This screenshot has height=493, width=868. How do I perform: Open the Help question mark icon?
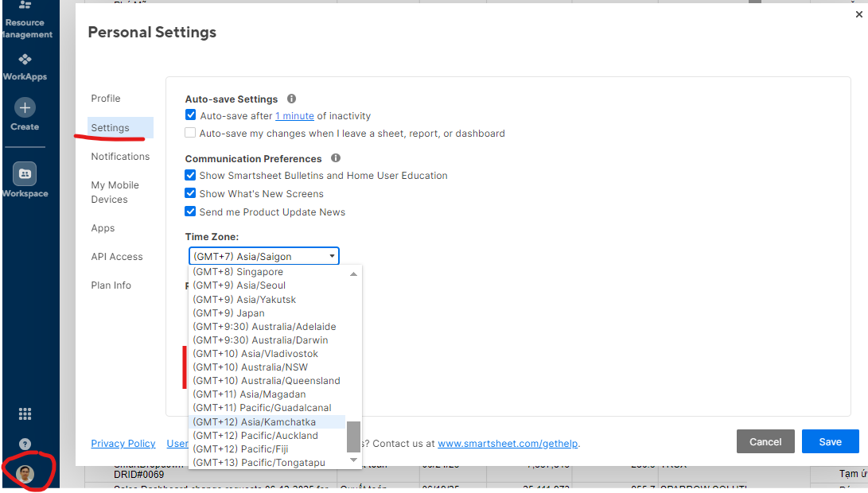click(x=25, y=444)
